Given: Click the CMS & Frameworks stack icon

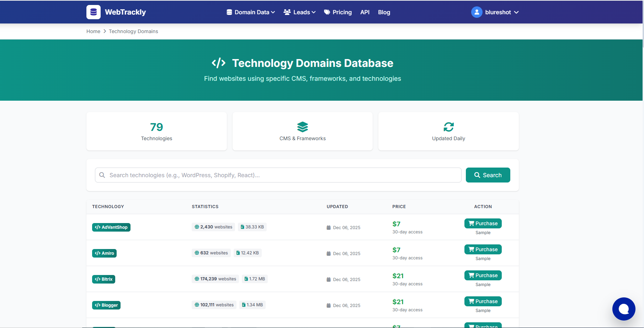Looking at the screenshot, I should pyautogui.click(x=303, y=127).
